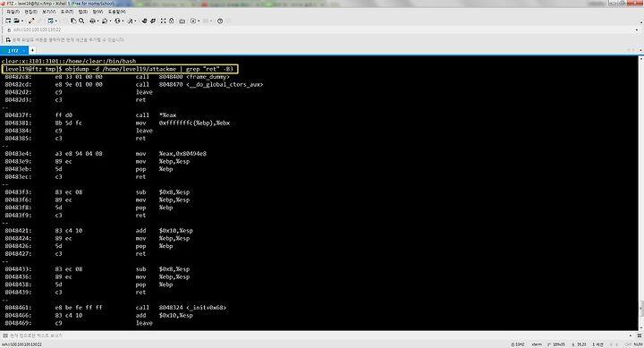Click the Find magnifier icon

[81, 21]
